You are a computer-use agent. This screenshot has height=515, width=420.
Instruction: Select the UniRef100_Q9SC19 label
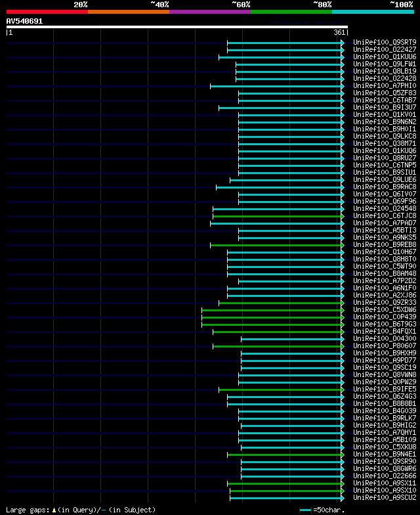point(385,368)
